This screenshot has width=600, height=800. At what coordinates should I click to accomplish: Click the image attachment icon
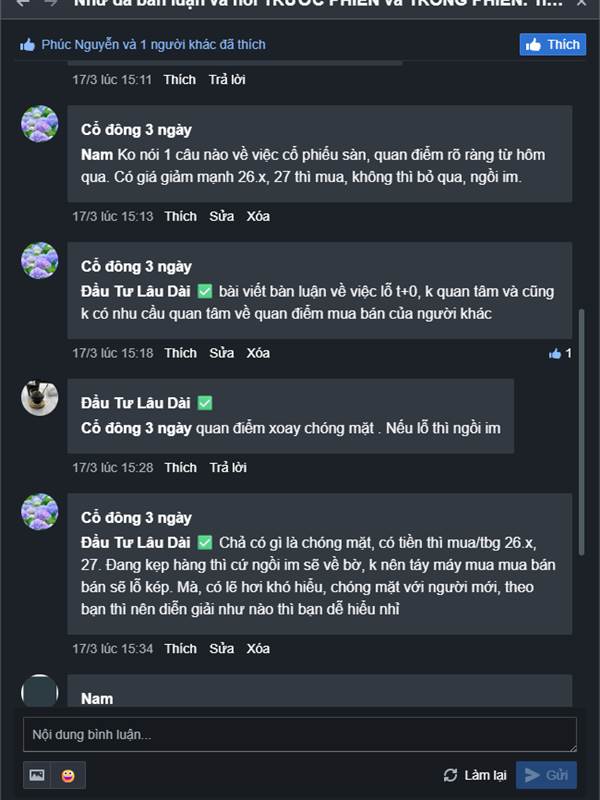pos(37,775)
